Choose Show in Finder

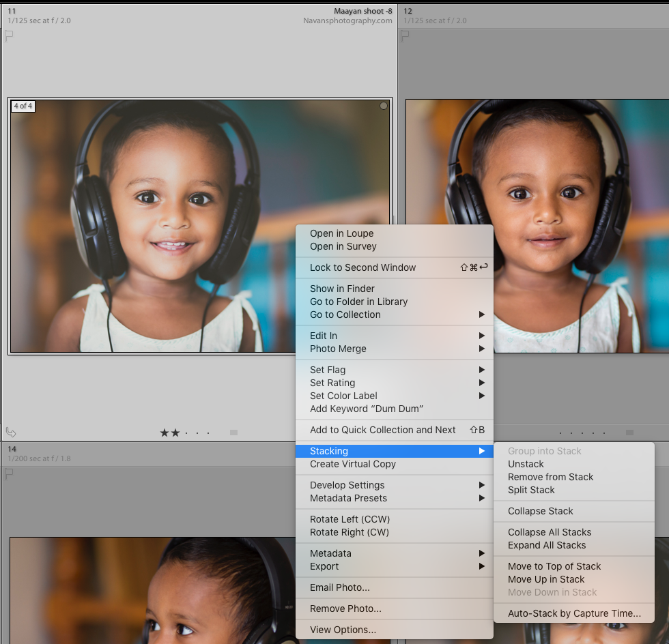395,289
